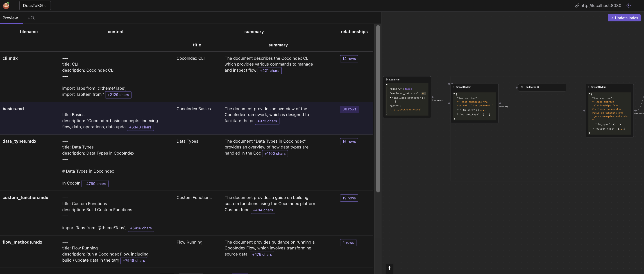
Task: Toggle dark mode with the moon icon
Action: pos(629,5)
